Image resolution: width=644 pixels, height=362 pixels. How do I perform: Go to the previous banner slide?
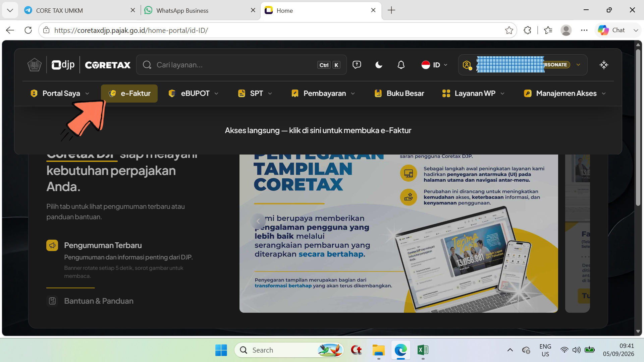coord(258,221)
